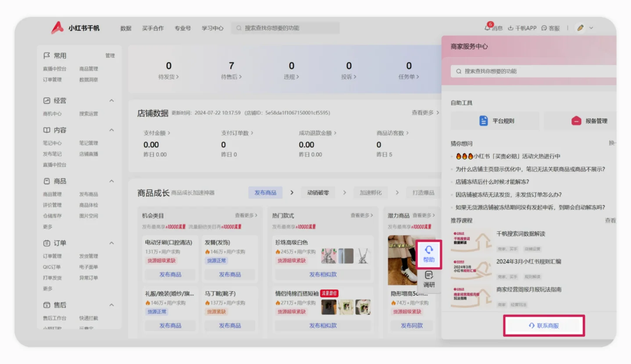This screenshot has width=631, height=364.
Task: Open 成功退款金额 metric details
Action: click(x=318, y=133)
